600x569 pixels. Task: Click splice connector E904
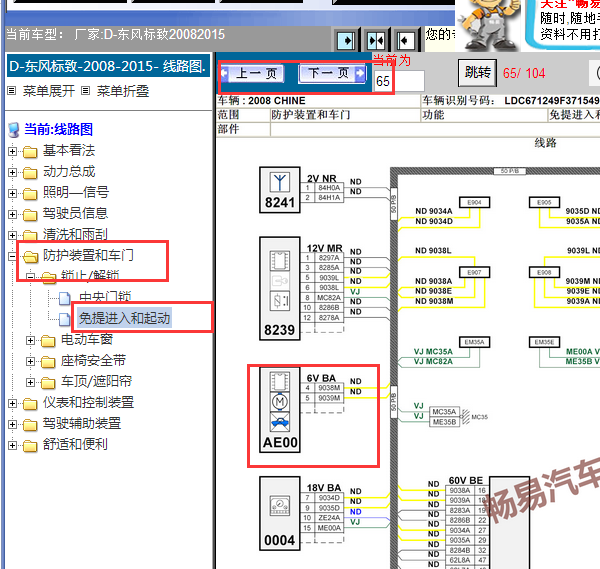(474, 202)
